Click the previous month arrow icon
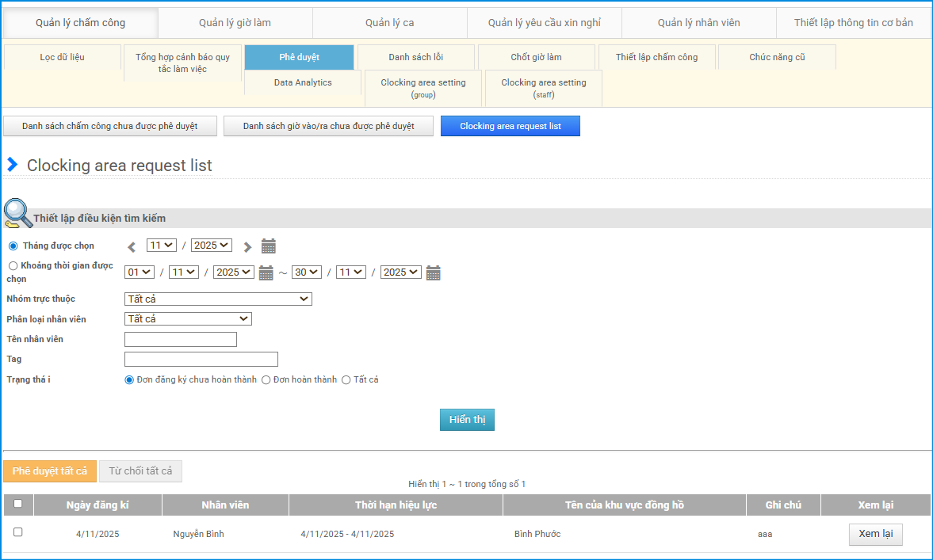 tap(132, 246)
